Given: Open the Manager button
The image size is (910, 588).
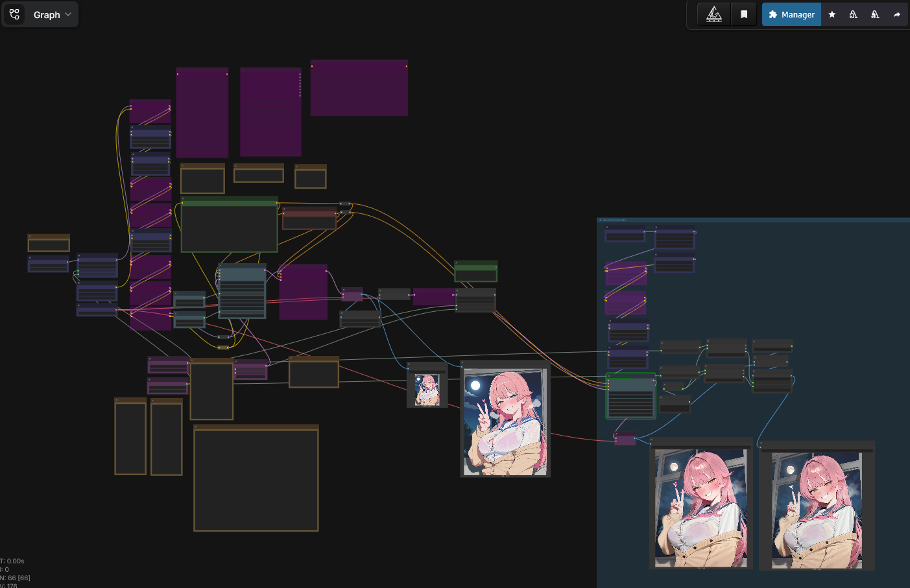Looking at the screenshot, I should (791, 14).
